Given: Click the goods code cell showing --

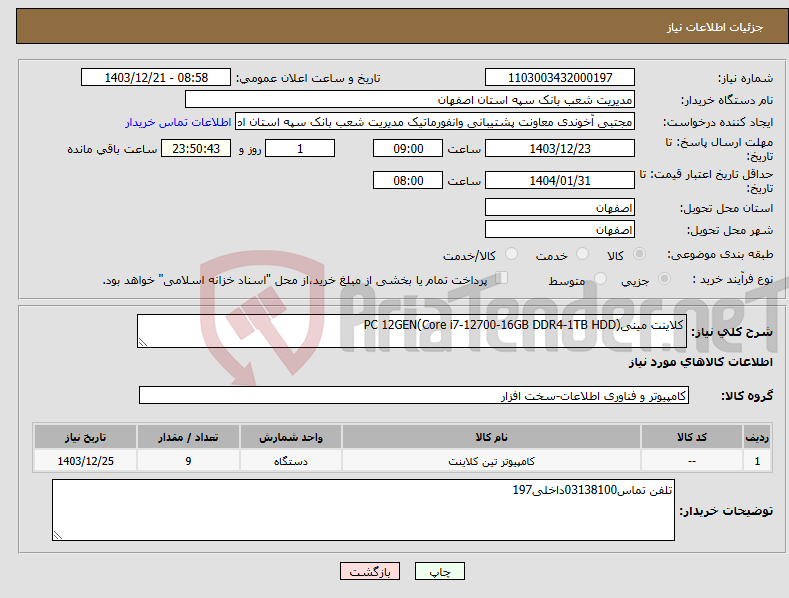Looking at the screenshot, I should [692, 461].
